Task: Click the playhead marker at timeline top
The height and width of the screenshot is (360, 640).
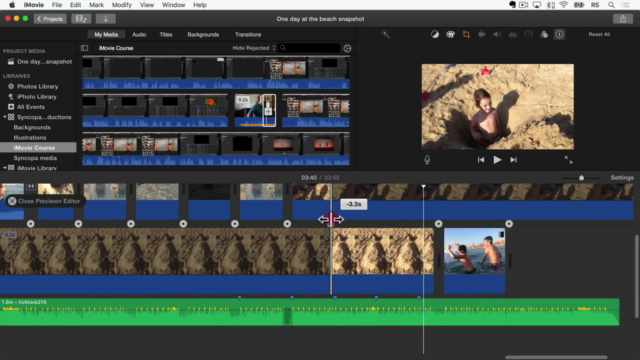Action: tap(424, 186)
